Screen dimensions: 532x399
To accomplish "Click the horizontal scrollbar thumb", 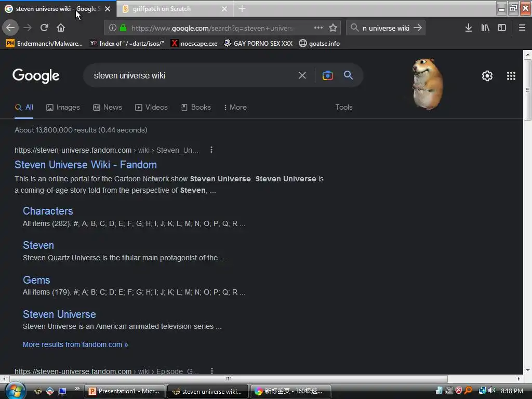I will [229, 379].
